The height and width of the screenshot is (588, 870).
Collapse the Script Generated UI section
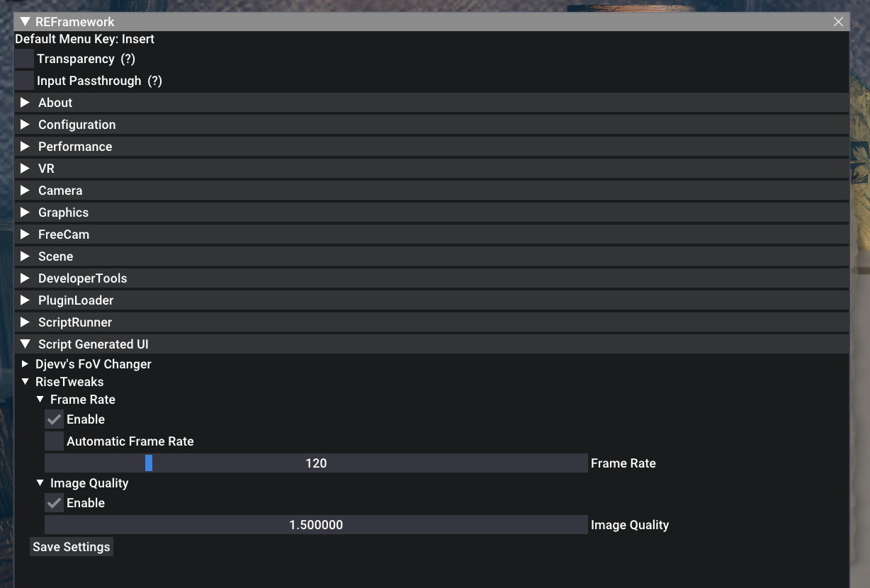[431, 344]
